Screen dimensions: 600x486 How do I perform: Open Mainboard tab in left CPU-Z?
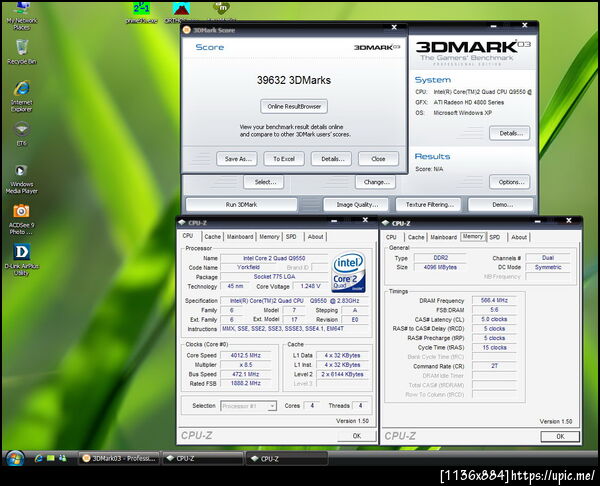240,237
